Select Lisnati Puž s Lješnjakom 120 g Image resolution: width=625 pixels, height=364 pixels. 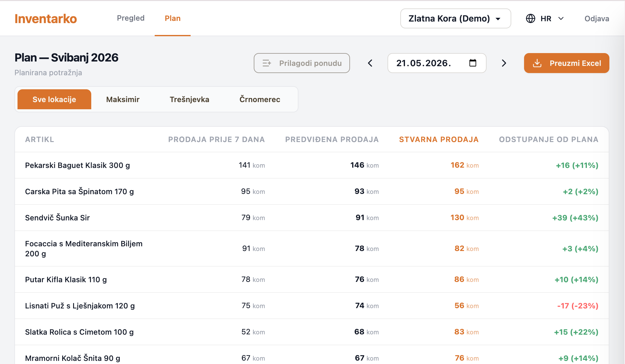click(x=312, y=306)
